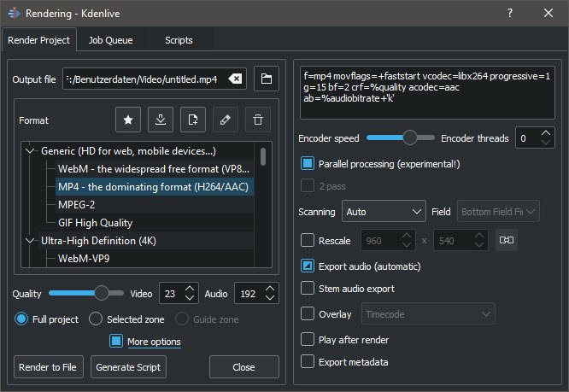Click the edit profile pencil icon
The image size is (569, 392).
click(226, 120)
